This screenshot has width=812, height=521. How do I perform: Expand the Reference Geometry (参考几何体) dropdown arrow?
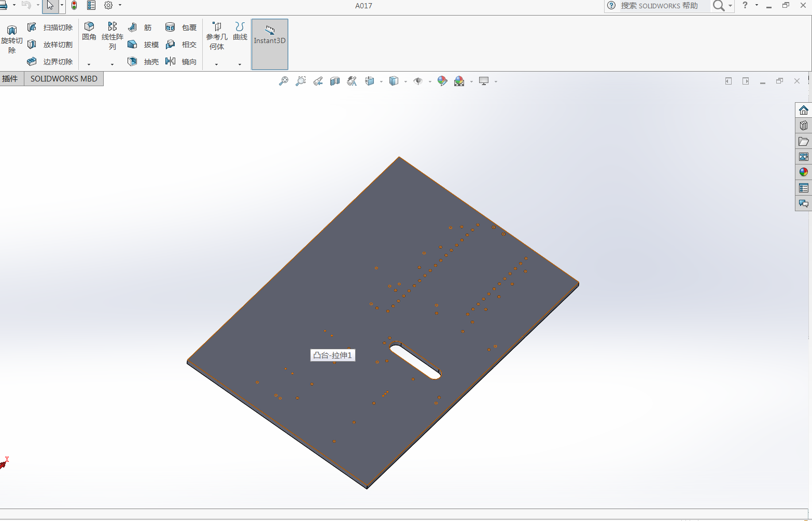click(x=216, y=64)
